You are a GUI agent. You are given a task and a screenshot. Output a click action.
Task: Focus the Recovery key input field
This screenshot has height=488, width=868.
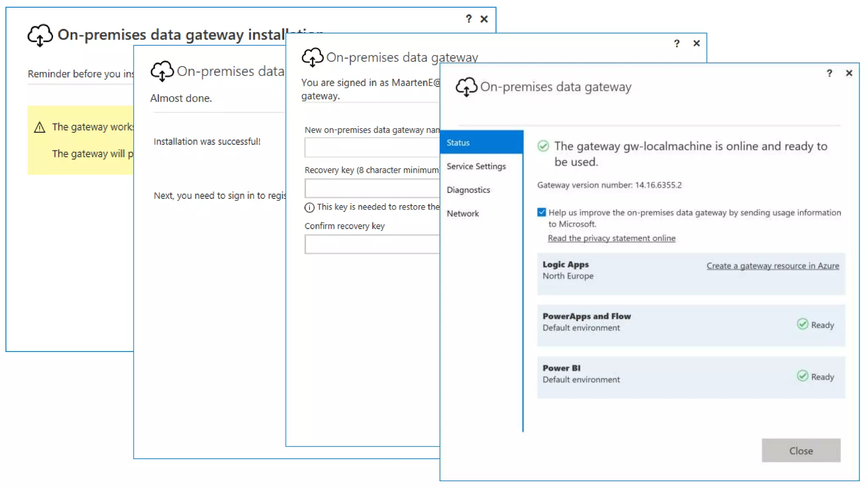point(372,188)
